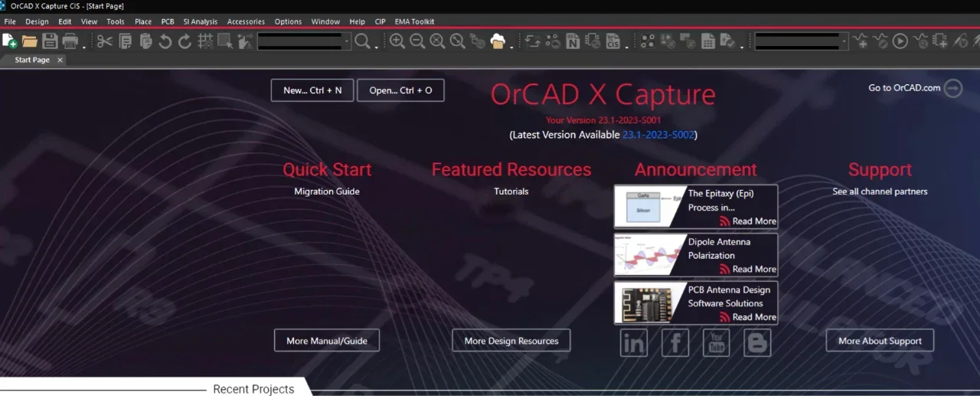Viewport: 980px width, 396px height.
Task: Click the Zoom In icon
Action: click(x=397, y=41)
